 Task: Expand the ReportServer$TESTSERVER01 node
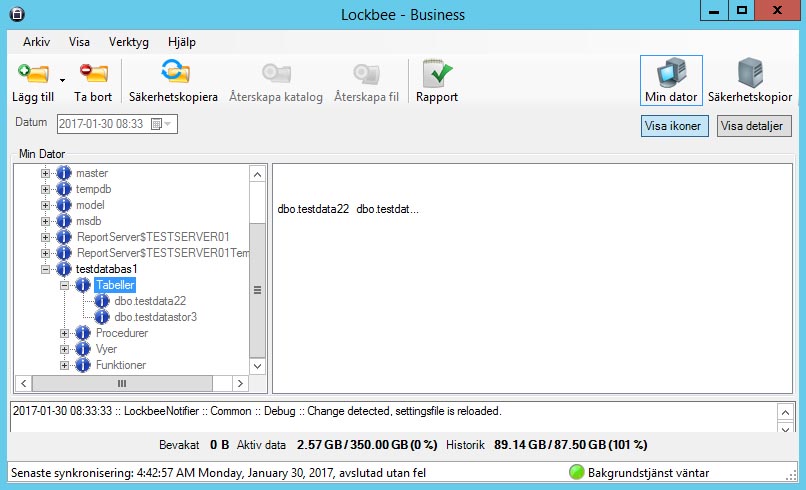pos(45,237)
